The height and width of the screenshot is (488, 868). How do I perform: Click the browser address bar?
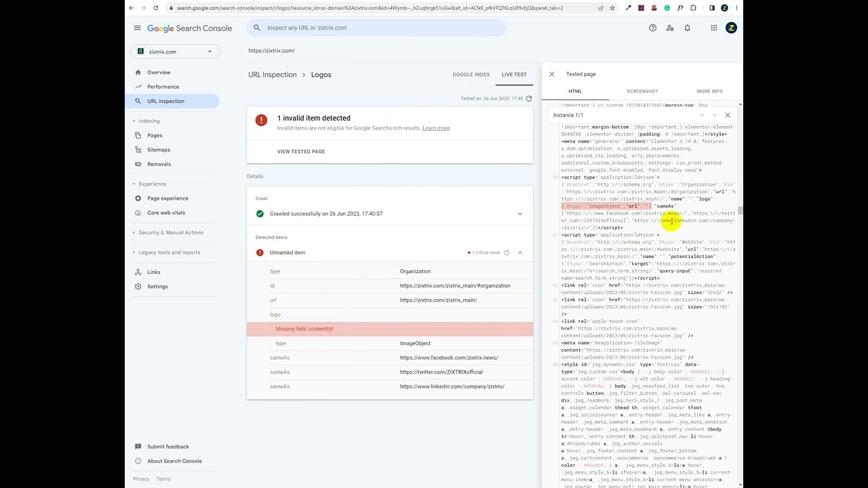click(370, 8)
